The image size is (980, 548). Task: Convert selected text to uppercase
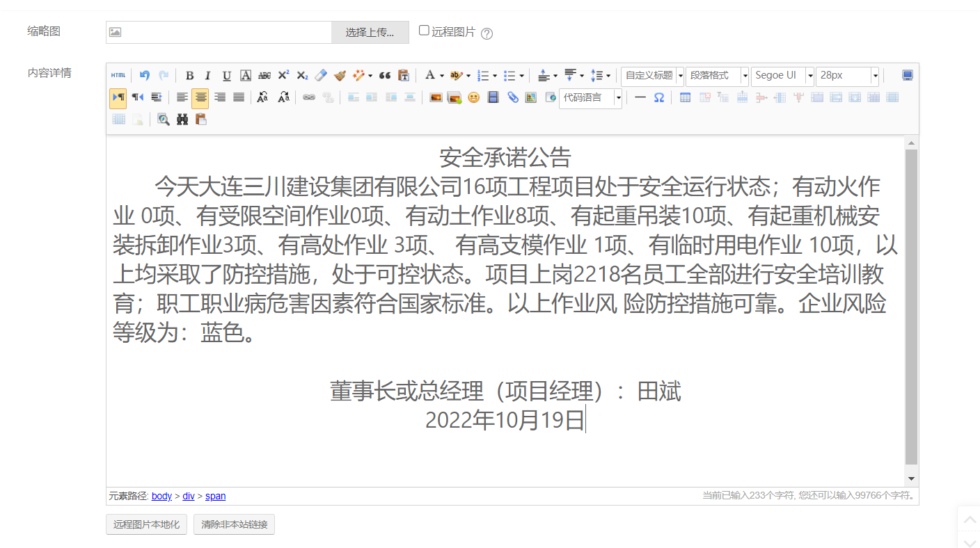[x=262, y=97]
